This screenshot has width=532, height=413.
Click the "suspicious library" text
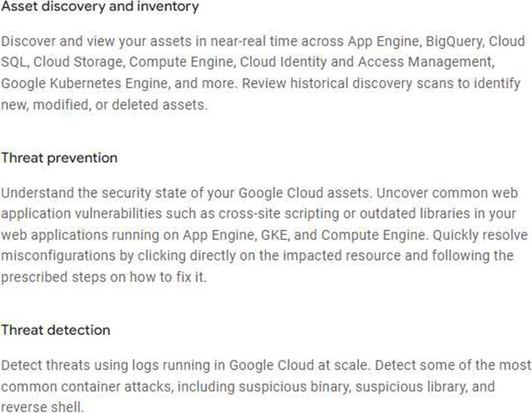405,386
